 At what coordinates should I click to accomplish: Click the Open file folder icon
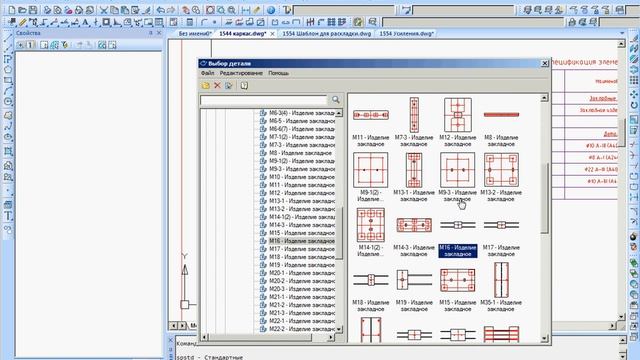(22, 10)
